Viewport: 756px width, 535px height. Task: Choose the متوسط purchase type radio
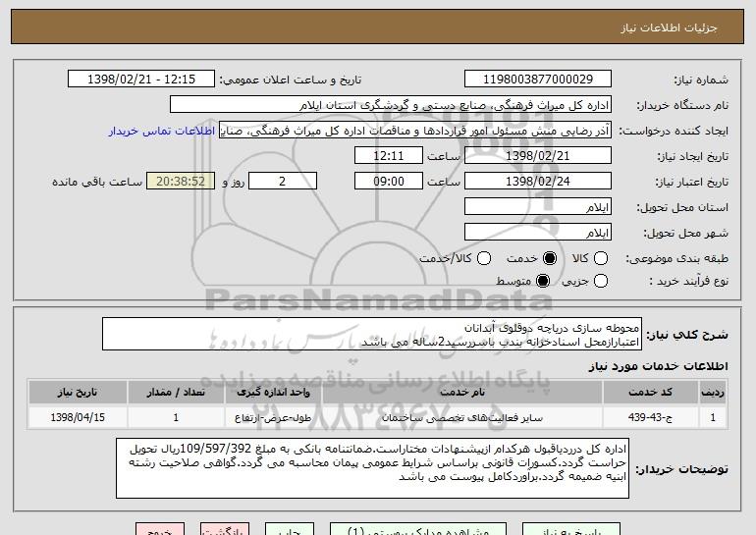542,281
